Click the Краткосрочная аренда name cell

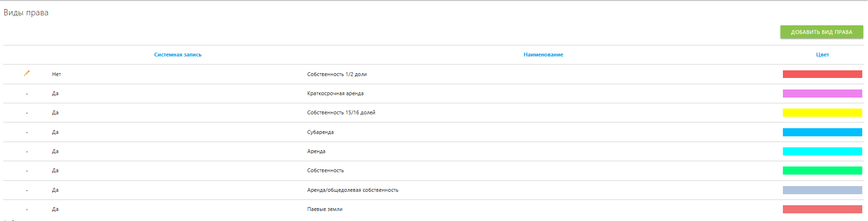335,93
